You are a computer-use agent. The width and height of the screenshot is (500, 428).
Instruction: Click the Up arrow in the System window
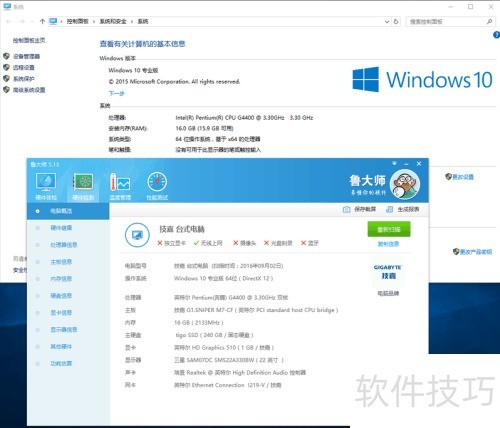coord(42,21)
